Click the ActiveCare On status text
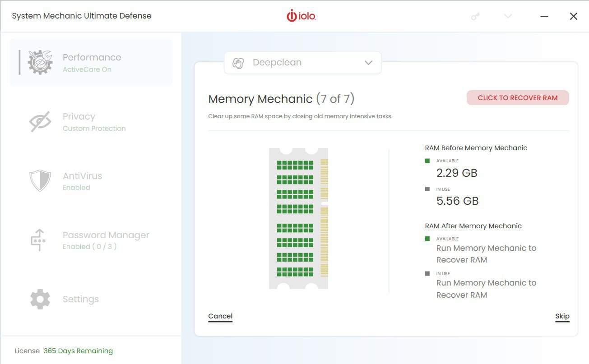This screenshot has width=589, height=364. [x=87, y=69]
